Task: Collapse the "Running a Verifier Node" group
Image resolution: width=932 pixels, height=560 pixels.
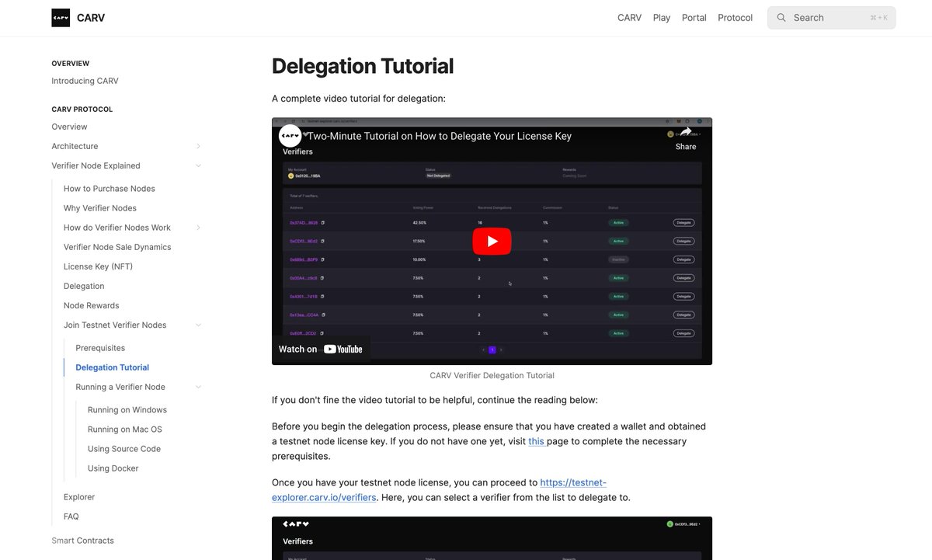Action: (x=198, y=386)
